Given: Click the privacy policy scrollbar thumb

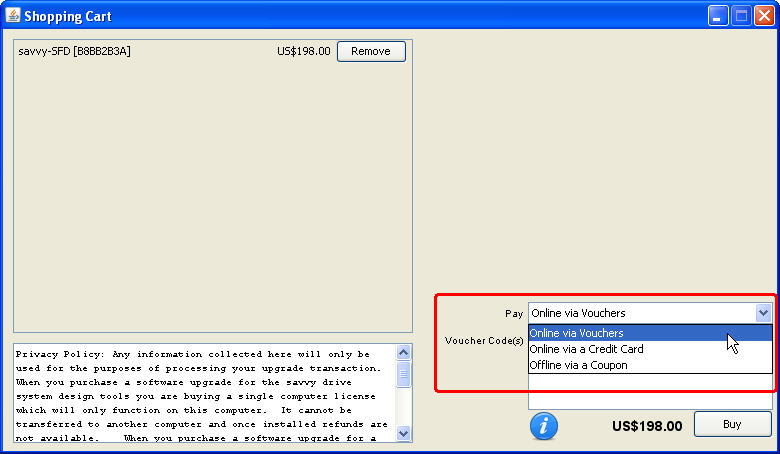Looking at the screenshot, I should tap(403, 374).
